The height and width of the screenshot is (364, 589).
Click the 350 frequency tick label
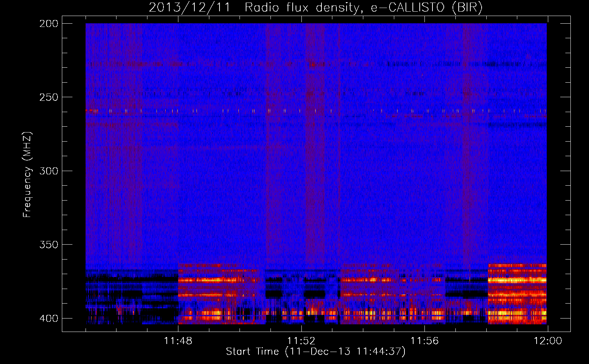coord(48,245)
